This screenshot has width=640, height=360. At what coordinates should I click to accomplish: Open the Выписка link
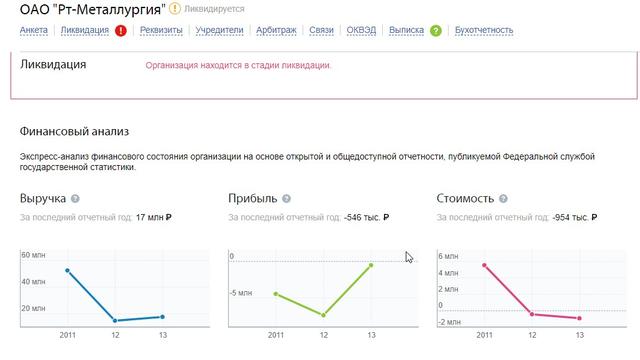tap(407, 30)
